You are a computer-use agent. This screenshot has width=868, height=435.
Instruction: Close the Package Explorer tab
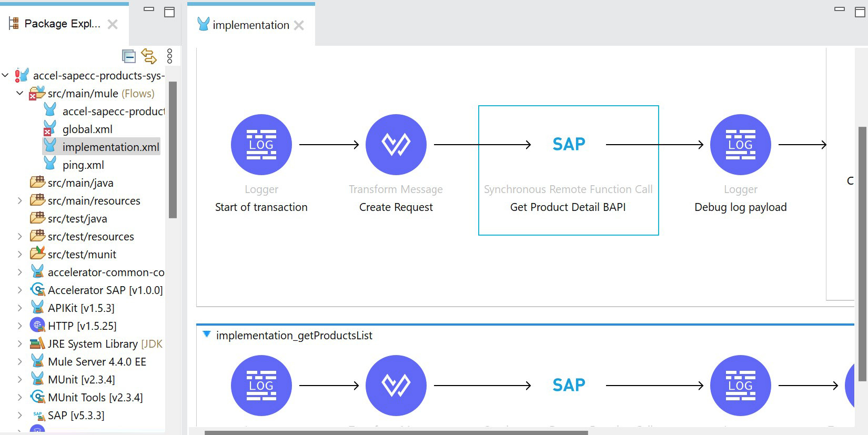pyautogui.click(x=113, y=24)
